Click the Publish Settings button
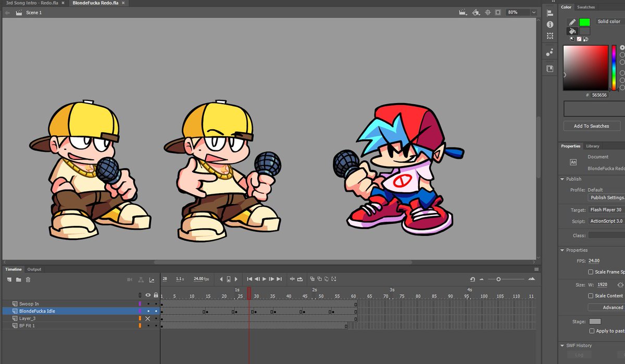 pos(607,198)
